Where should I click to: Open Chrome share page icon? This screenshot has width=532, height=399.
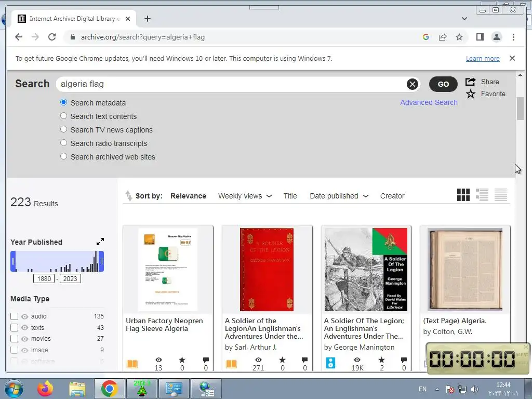click(443, 37)
